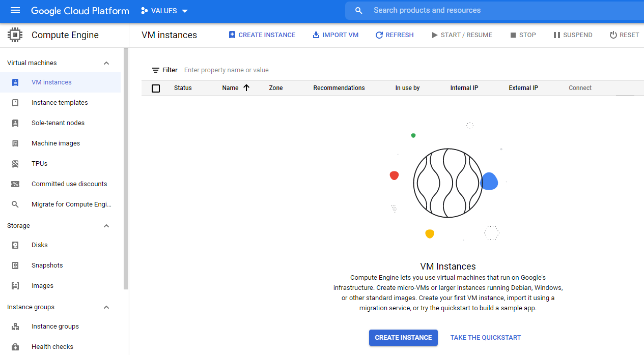Click the VM instances sidebar icon
Image resolution: width=644 pixels, height=355 pixels.
click(15, 82)
